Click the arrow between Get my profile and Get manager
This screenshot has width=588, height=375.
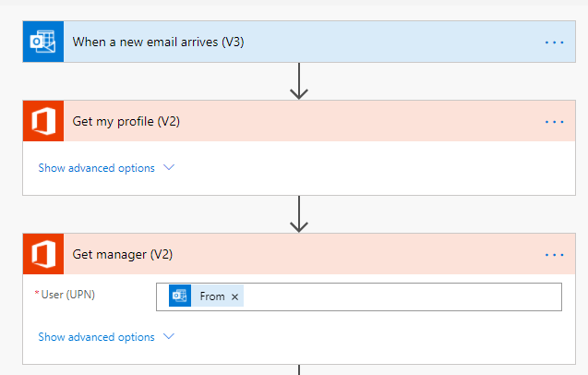pos(298,214)
